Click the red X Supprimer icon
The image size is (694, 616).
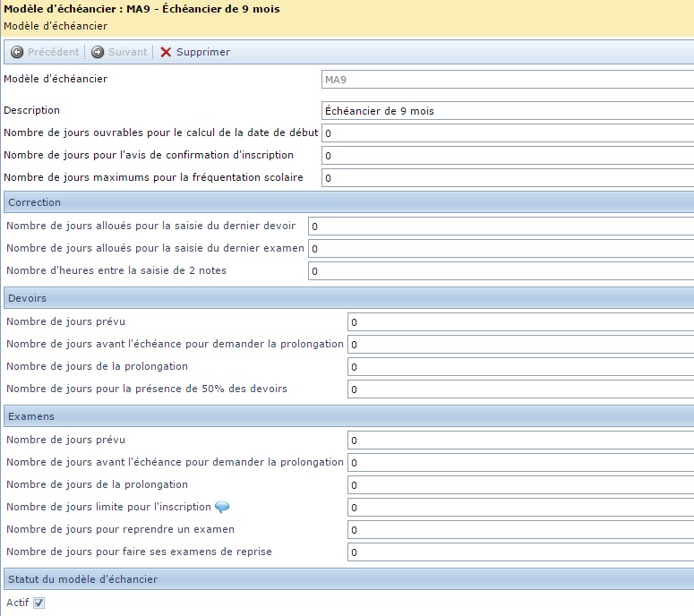166,53
